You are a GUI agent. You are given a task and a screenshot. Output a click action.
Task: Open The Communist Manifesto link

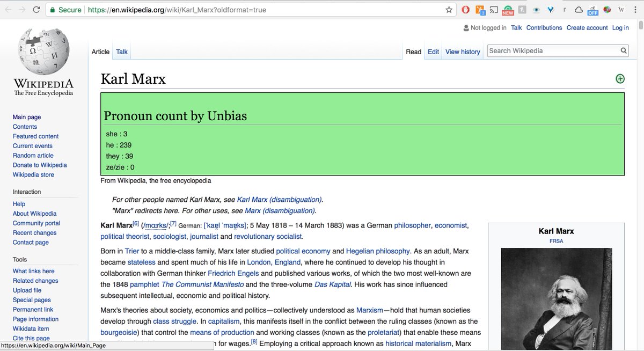point(203,284)
